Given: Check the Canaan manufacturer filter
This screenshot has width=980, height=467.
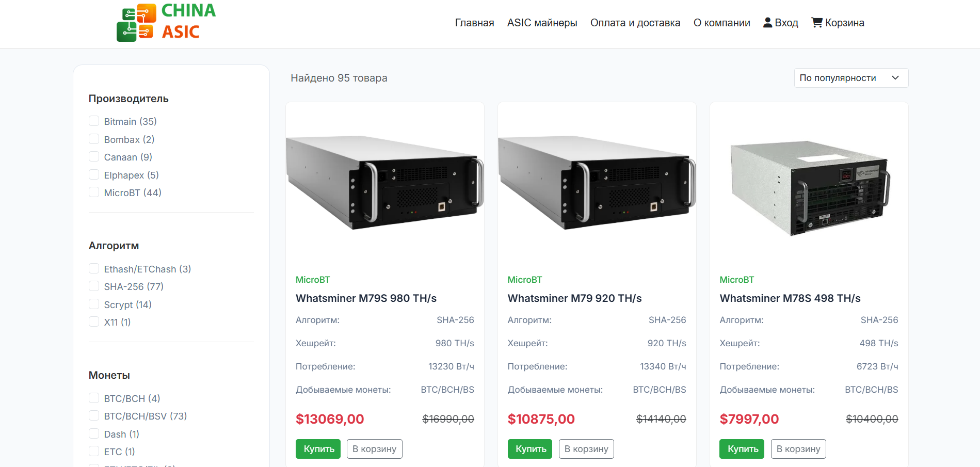Looking at the screenshot, I should [94, 157].
